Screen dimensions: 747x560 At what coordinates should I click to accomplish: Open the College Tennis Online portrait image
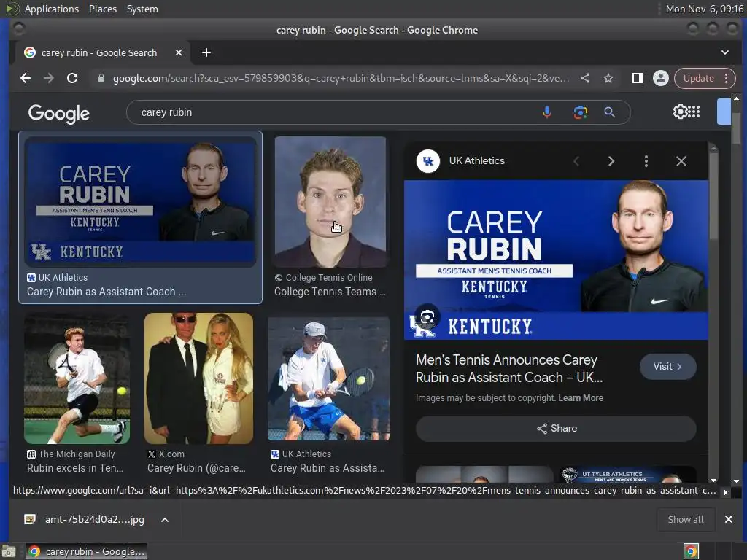coord(330,202)
